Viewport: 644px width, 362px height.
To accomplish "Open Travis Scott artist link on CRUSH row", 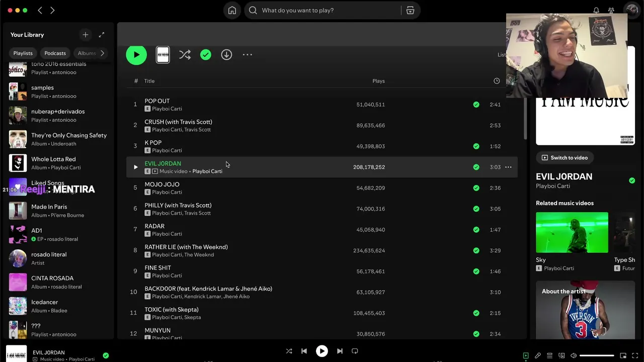I will [x=198, y=130].
